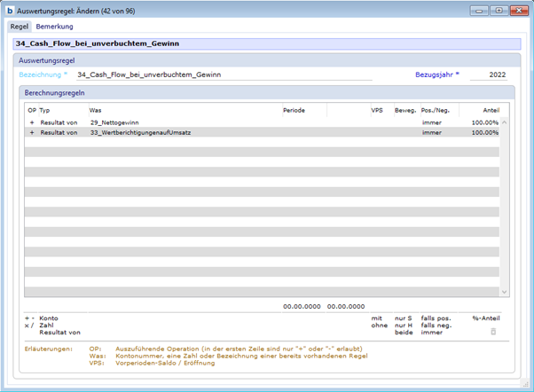Choose 'Konto' as the rule type
Screen dimensions: 534x392
pyautogui.click(x=50, y=318)
